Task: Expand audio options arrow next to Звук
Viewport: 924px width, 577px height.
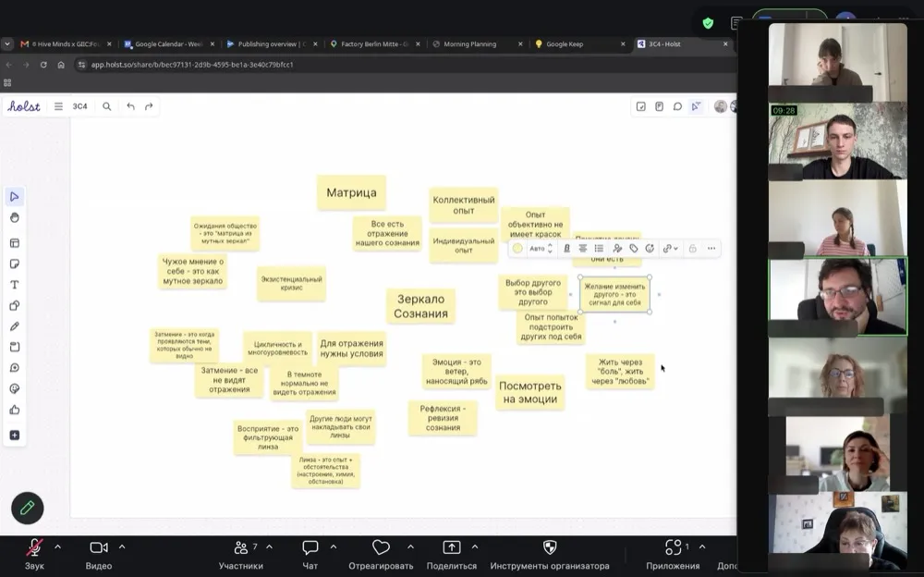Action: [x=57, y=546]
